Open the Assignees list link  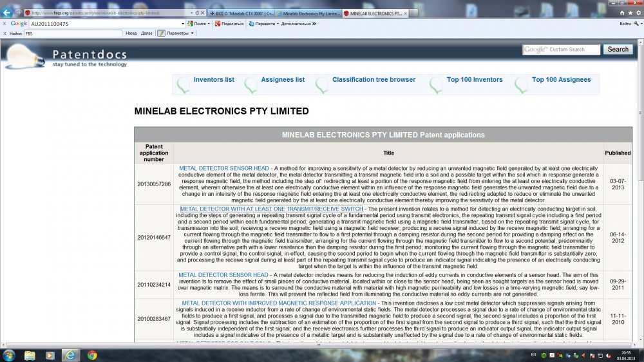click(283, 80)
